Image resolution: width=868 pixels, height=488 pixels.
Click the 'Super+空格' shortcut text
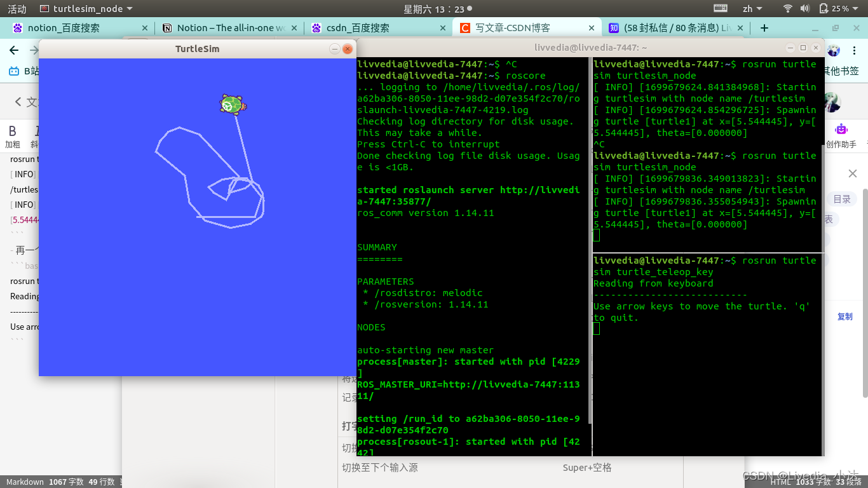587,468
